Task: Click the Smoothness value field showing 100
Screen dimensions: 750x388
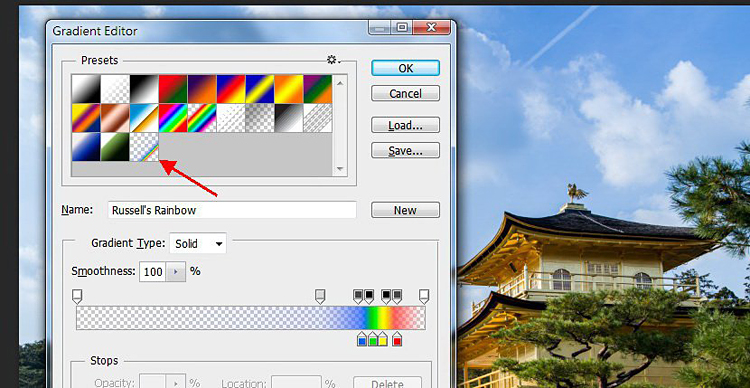Action: (x=153, y=272)
